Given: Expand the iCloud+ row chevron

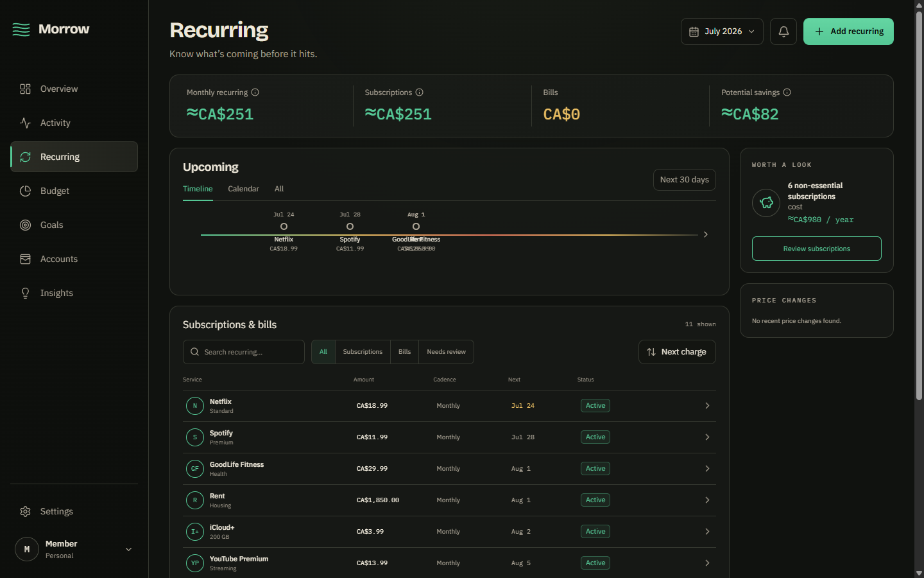Looking at the screenshot, I should [x=707, y=532].
